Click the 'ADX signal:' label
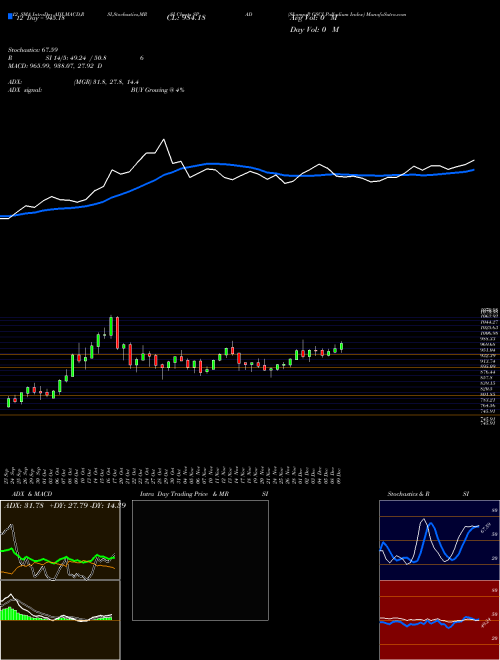Viewport: 500px width, 660px height. pyautogui.click(x=25, y=90)
